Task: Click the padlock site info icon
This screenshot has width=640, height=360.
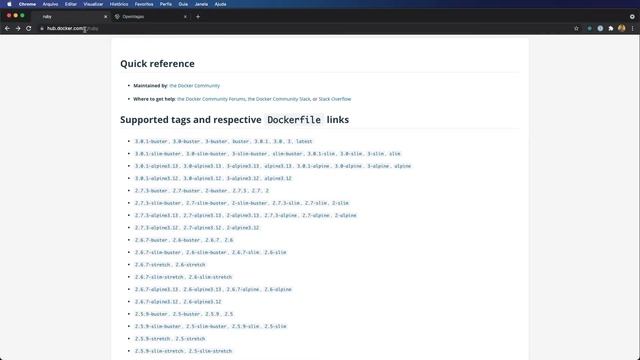Action: pos(42,29)
